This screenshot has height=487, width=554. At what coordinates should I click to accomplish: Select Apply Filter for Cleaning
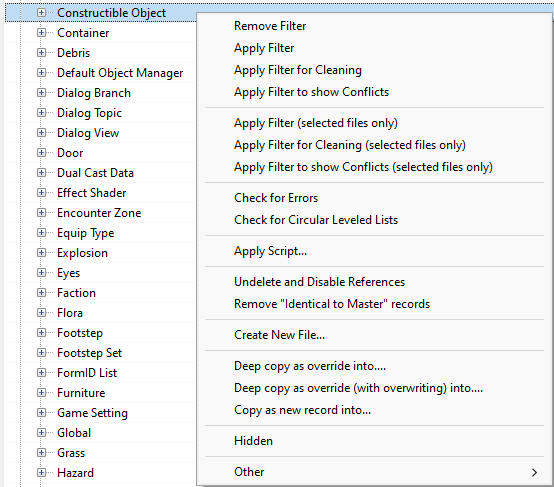298,70
